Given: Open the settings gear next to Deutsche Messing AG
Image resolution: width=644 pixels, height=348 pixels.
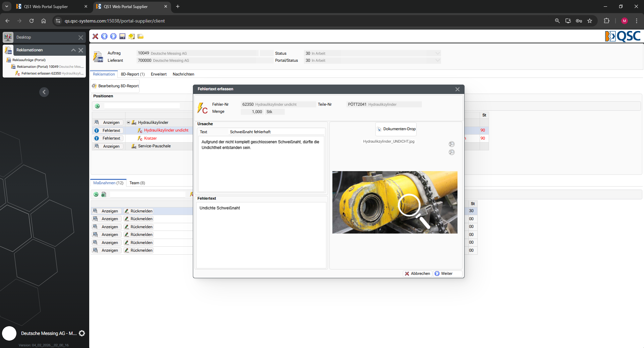Looking at the screenshot, I should point(82,333).
